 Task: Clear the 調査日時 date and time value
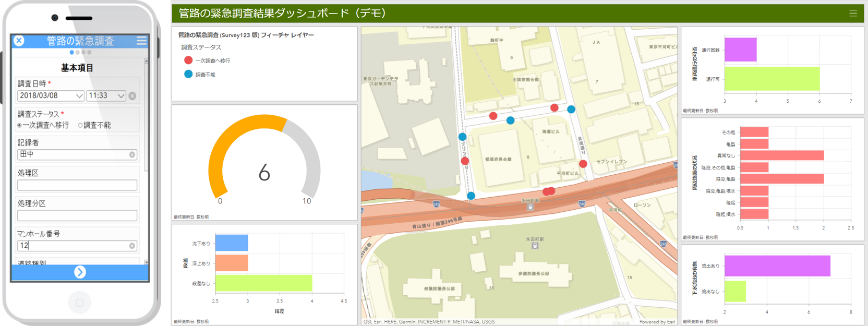132,96
